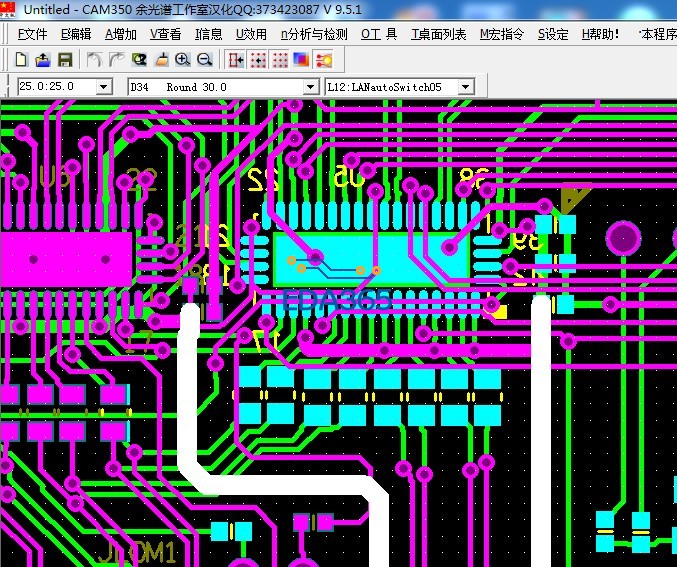Click the CAM350 application icon in title bar
This screenshot has height=567, width=677.
[7, 10]
